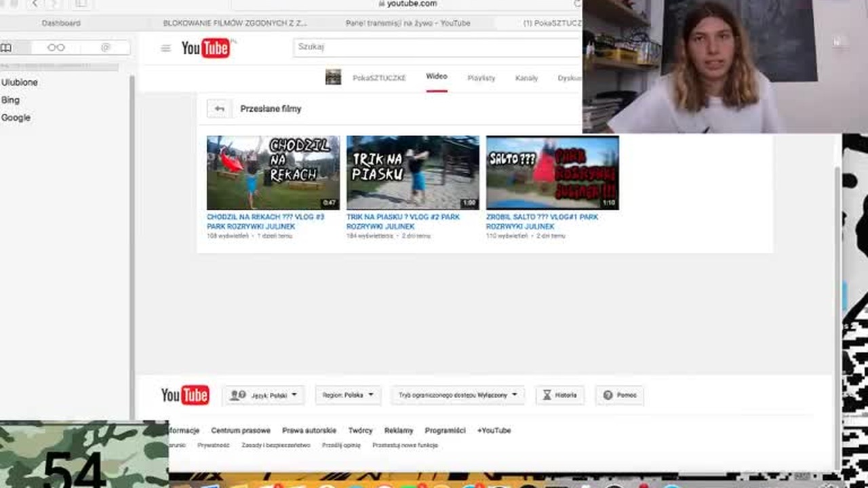
Task: Open CHODZIL NA REKACH VLOG #3 title link
Action: coord(266,222)
